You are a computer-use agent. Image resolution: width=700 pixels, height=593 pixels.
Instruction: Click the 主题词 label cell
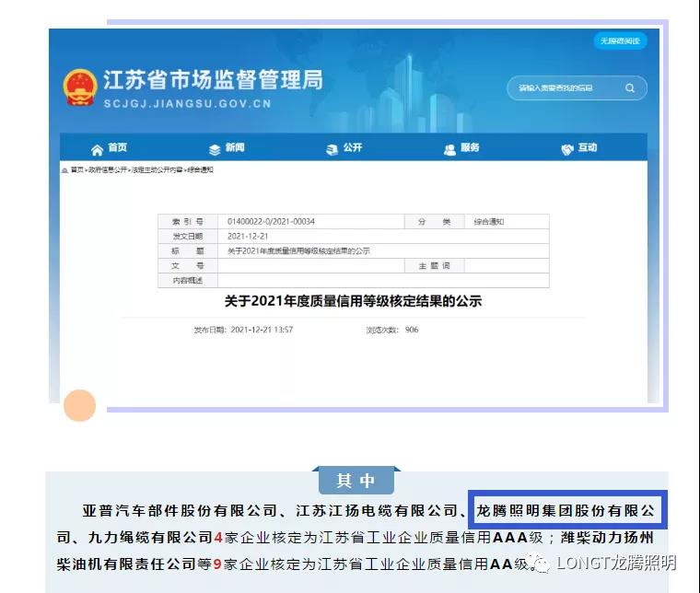(434, 266)
